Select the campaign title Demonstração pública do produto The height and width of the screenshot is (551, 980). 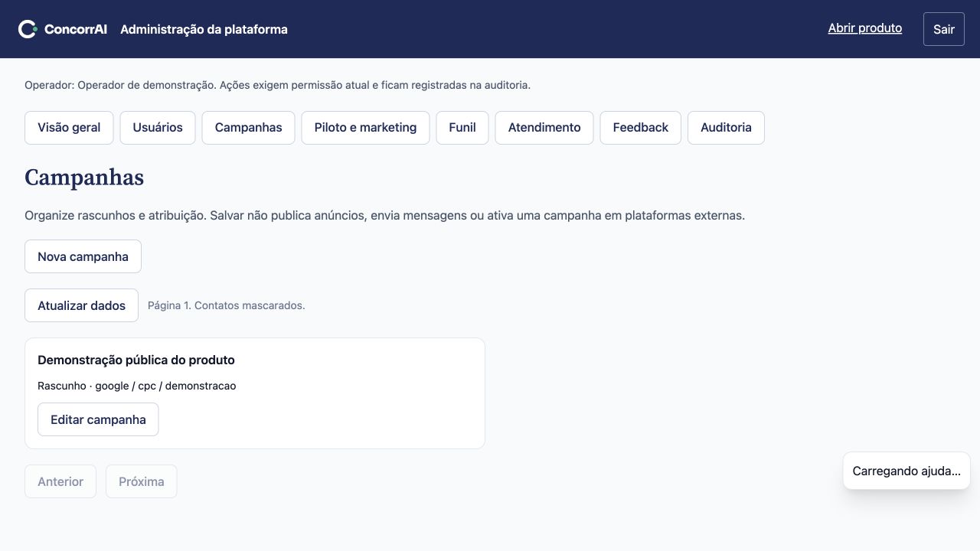tap(136, 360)
